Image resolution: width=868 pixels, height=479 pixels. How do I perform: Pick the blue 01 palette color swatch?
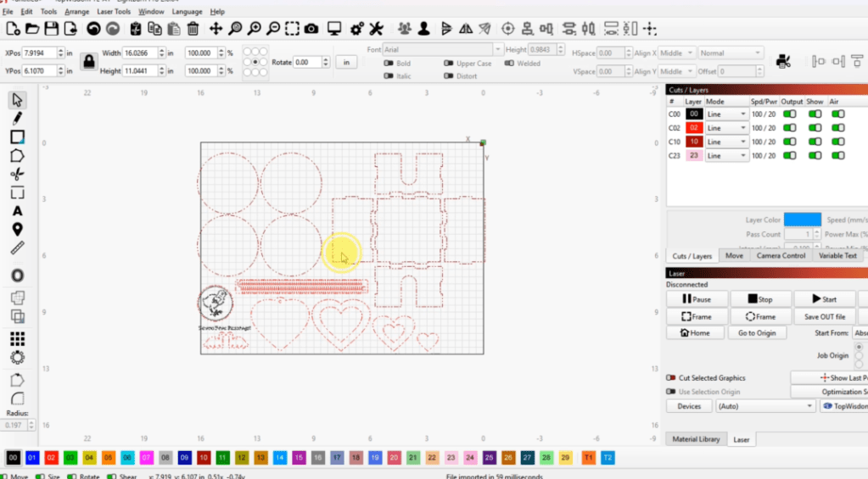[32, 457]
